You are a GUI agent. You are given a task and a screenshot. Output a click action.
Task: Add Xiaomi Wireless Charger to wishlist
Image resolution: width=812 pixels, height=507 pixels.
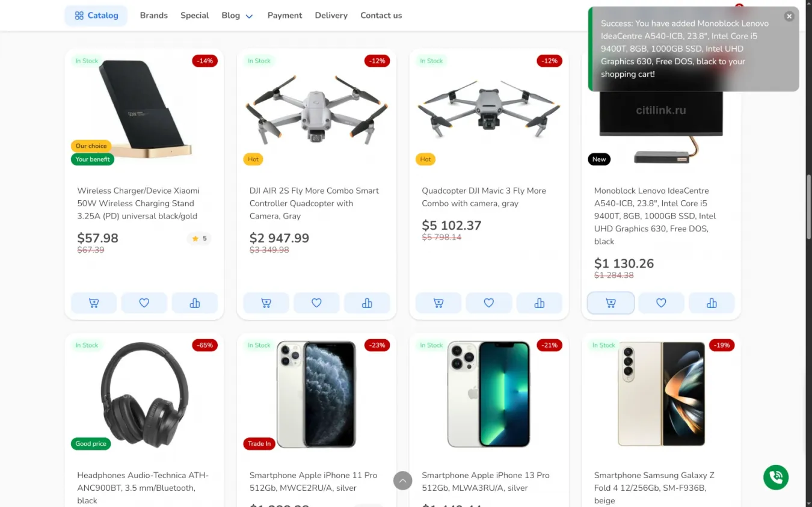(x=144, y=303)
